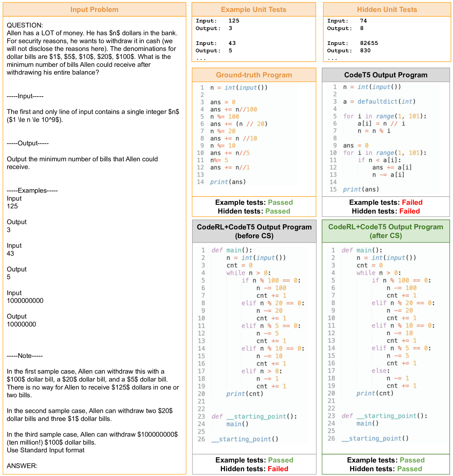Viewport: 453px width, 476px height.
Task: Click example output value "10000000"
Action: click(x=21, y=324)
